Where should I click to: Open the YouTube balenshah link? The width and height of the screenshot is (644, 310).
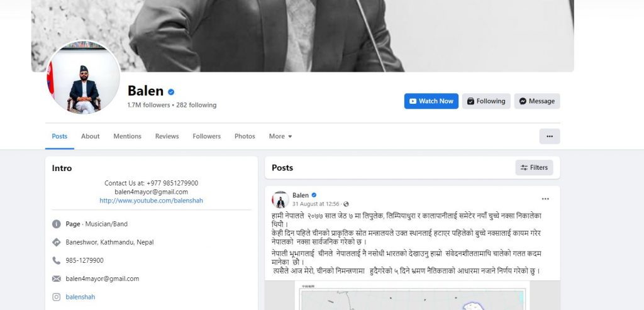tap(151, 201)
